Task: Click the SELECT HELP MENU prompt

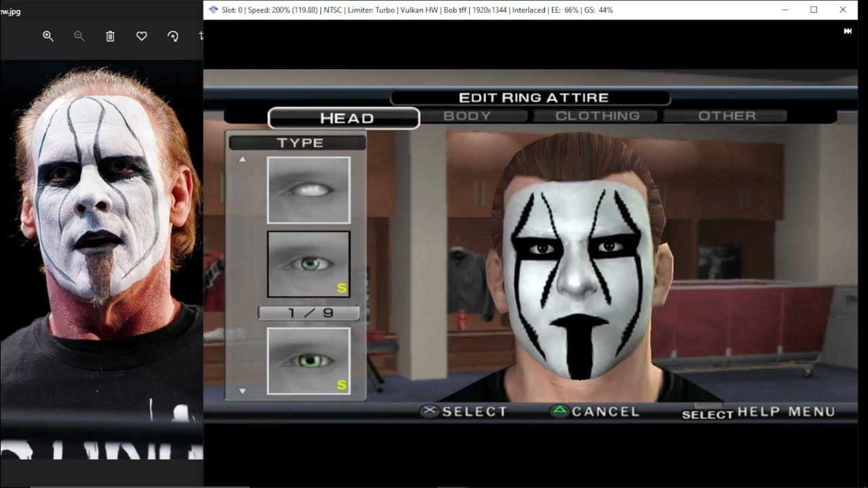Action: [x=758, y=412]
